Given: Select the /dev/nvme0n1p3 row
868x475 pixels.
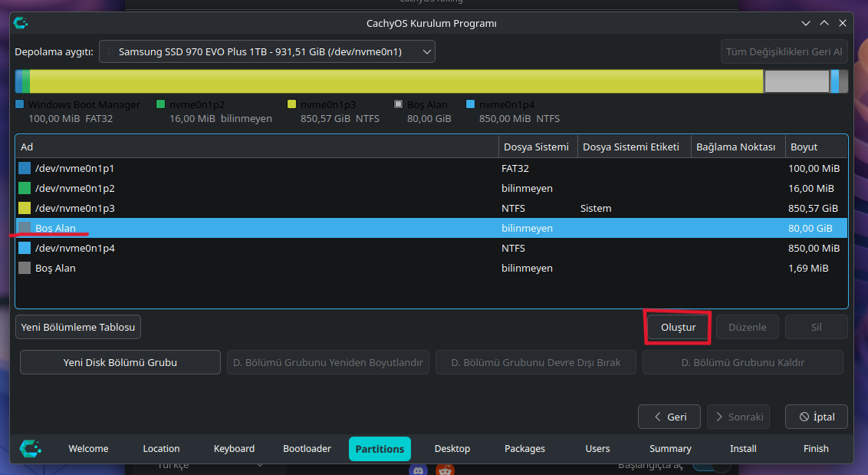Looking at the screenshot, I should (431, 208).
